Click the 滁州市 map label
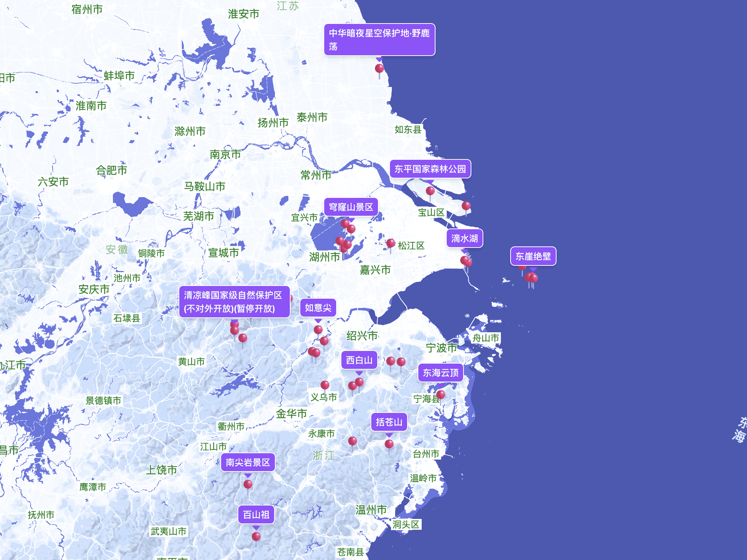747x560 pixels. click(190, 131)
